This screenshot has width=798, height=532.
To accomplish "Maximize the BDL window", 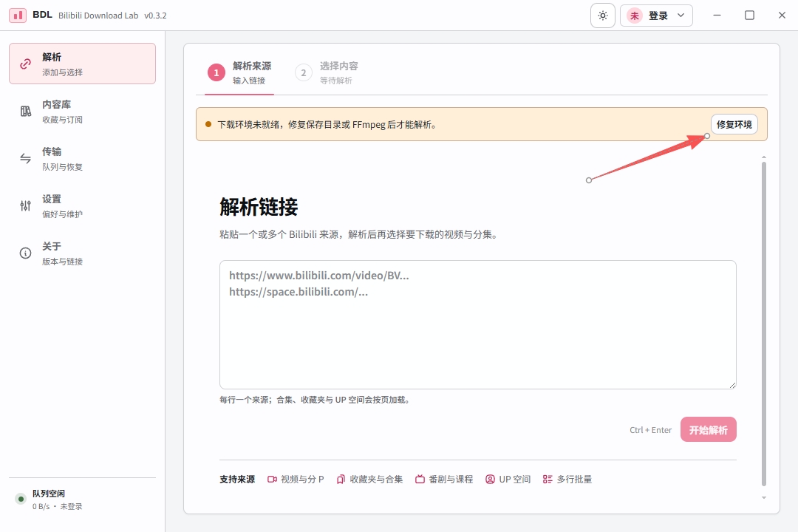I will click(x=750, y=16).
